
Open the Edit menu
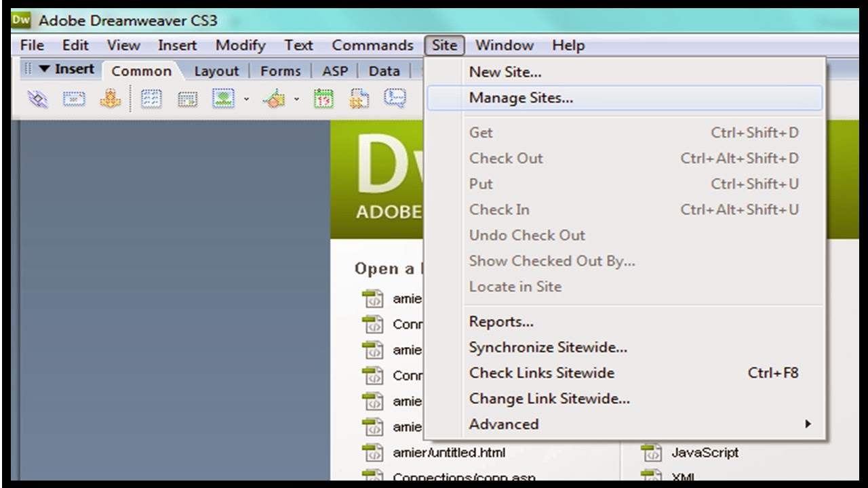75,45
